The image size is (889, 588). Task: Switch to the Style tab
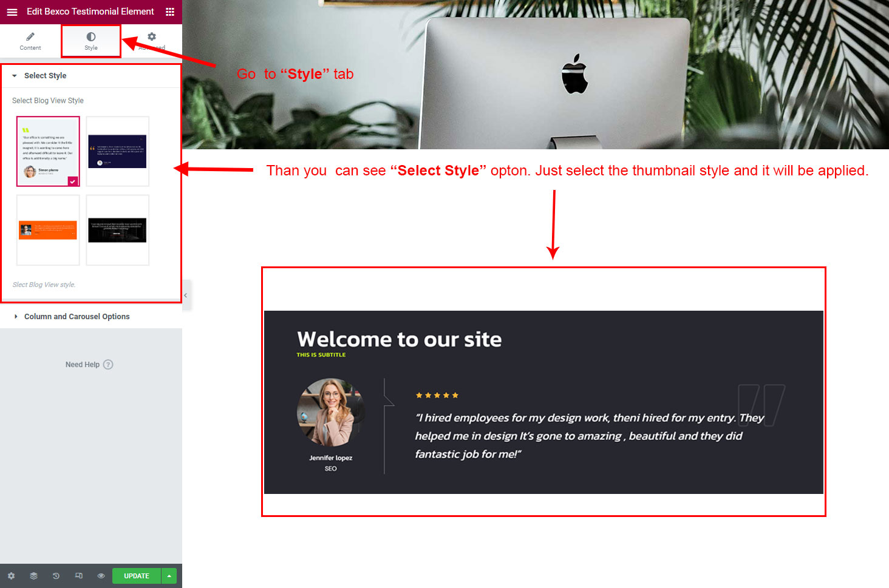click(91, 41)
